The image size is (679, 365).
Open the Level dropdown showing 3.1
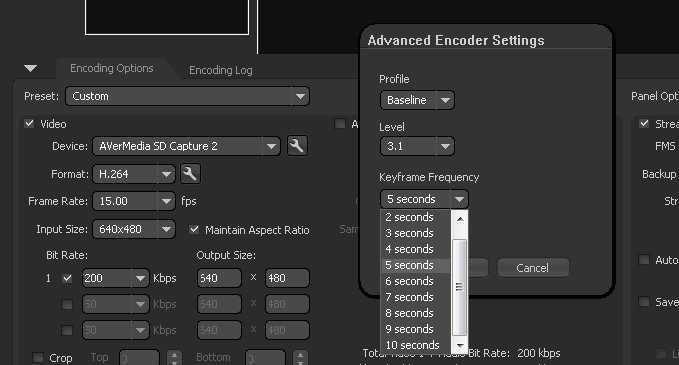click(417, 146)
